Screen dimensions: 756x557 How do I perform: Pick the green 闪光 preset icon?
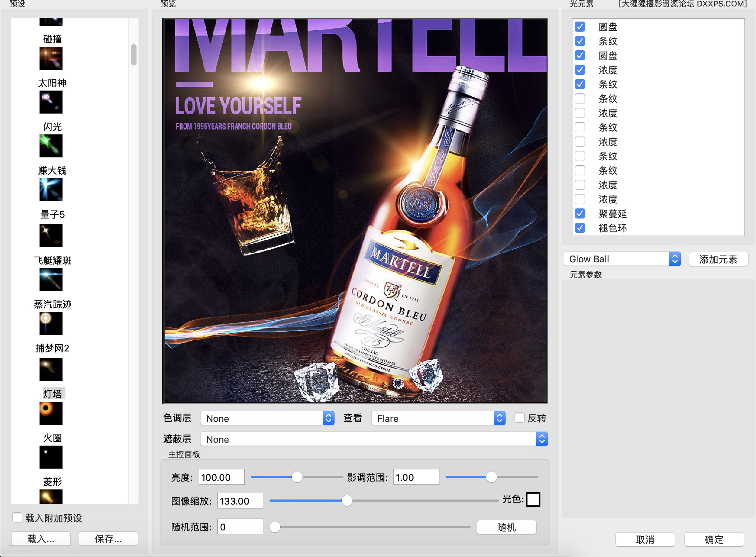[x=51, y=146]
